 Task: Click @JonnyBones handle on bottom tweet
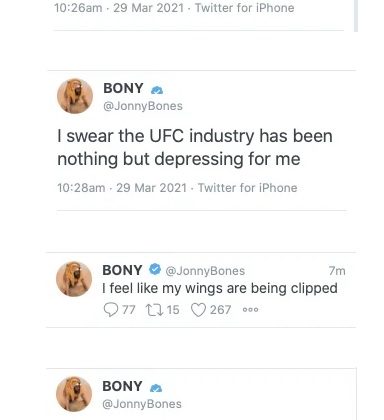(x=142, y=404)
